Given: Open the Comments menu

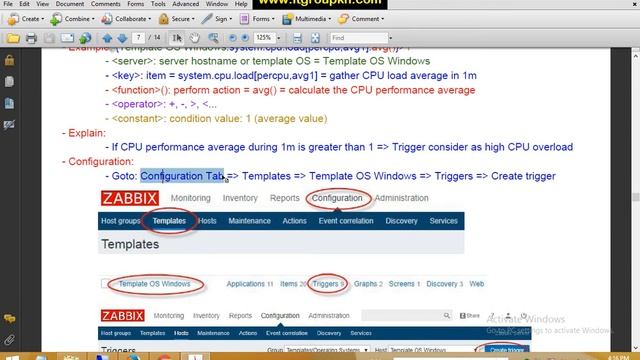Looking at the screenshot, I should (x=105, y=4).
